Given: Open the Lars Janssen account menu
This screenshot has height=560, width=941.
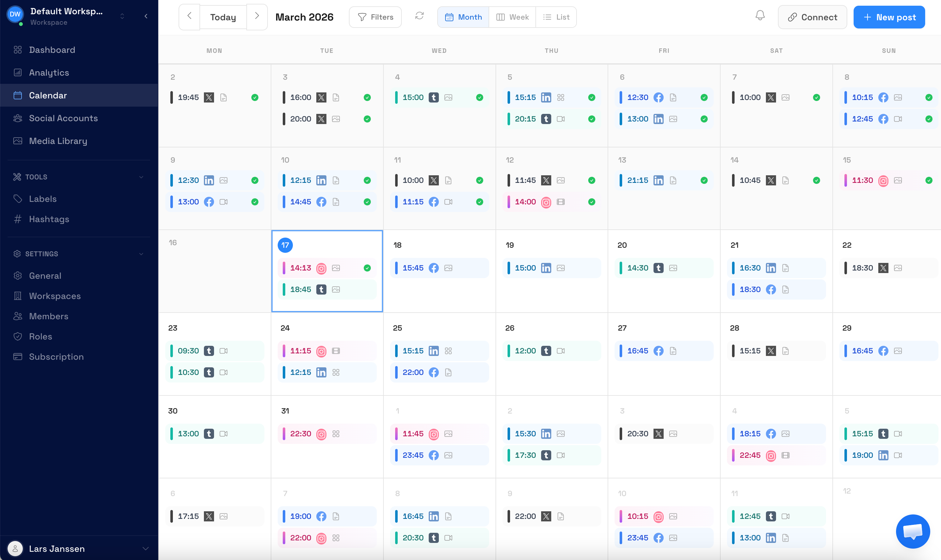Looking at the screenshot, I should point(57,549).
